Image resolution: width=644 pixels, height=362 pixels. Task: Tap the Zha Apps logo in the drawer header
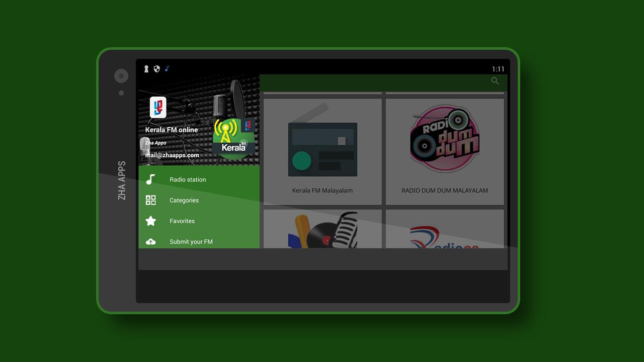[158, 107]
